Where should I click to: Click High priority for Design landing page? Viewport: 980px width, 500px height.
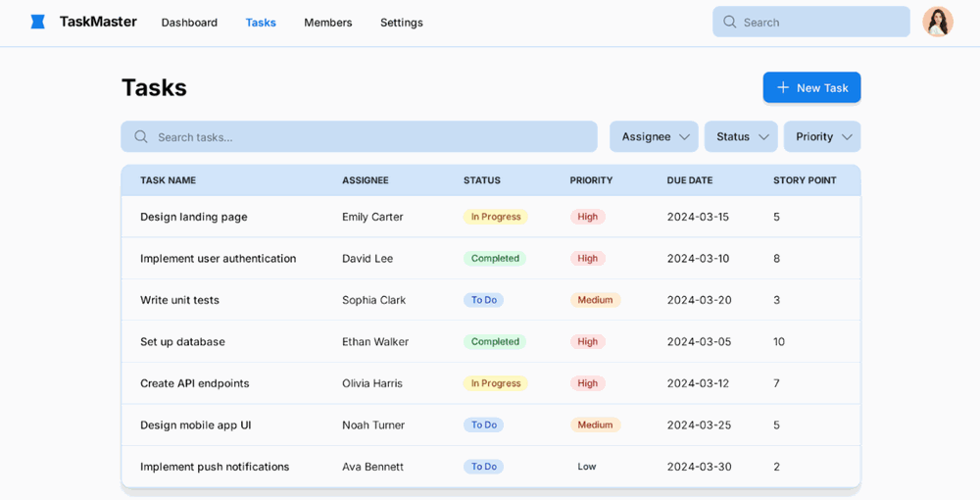pos(587,217)
